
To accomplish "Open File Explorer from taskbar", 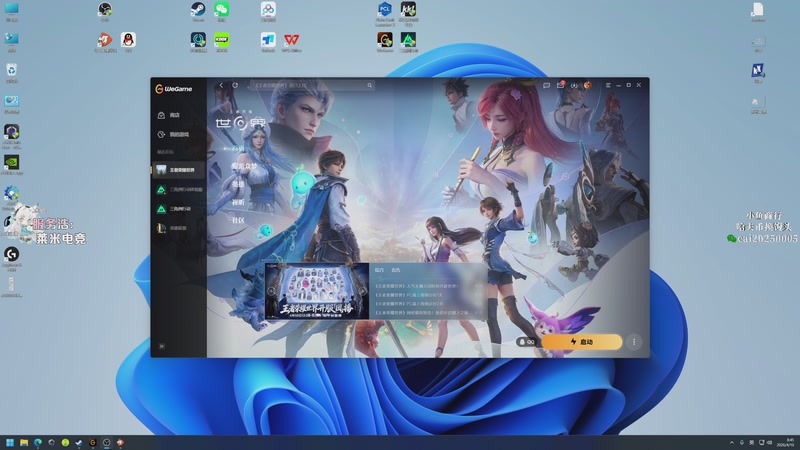I will pos(24,442).
